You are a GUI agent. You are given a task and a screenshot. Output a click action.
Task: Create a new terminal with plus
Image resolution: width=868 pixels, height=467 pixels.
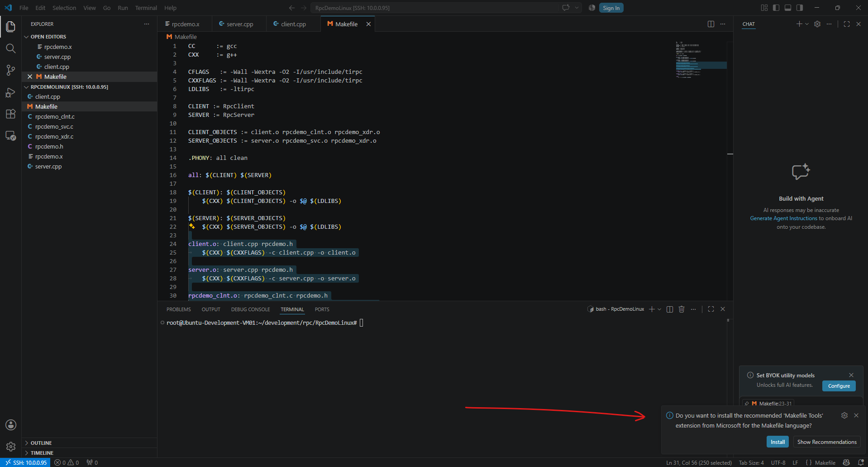click(652, 309)
